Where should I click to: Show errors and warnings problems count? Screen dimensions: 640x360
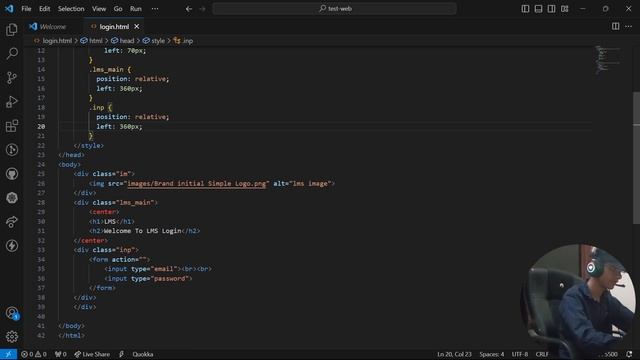click(x=34, y=354)
